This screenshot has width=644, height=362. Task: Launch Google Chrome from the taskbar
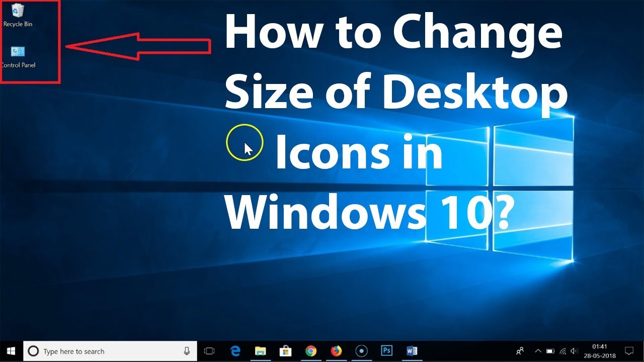311,351
